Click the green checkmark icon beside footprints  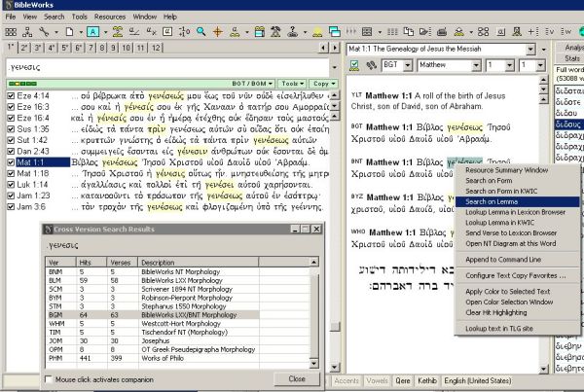tap(354, 65)
